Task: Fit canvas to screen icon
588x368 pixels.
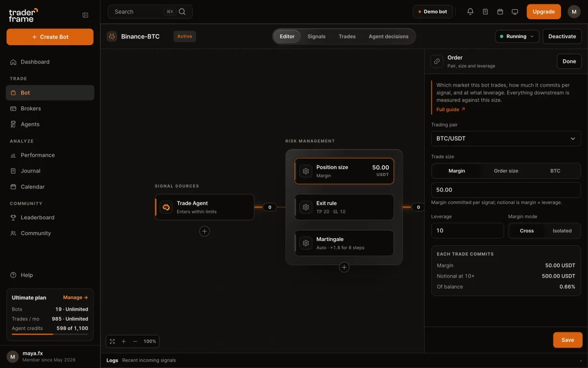Action: (112, 341)
